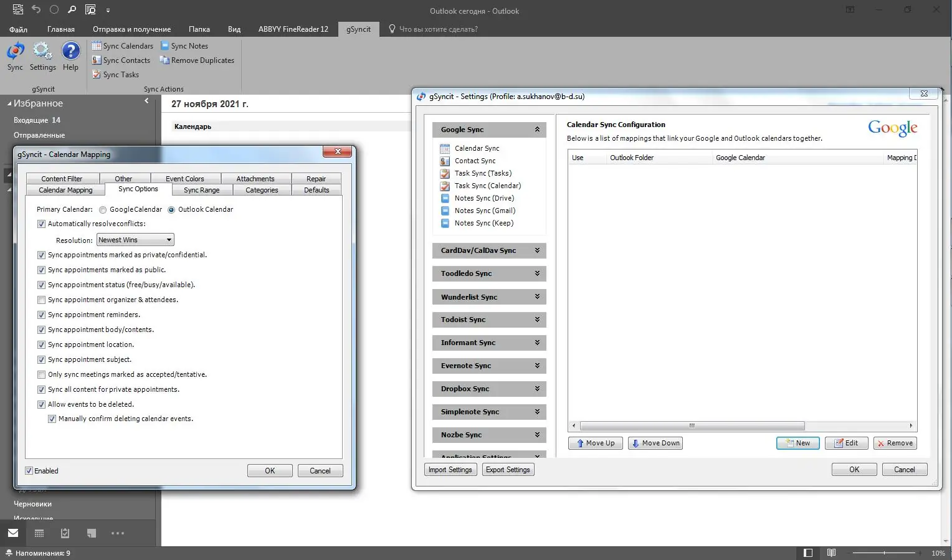Uncheck Manually confirm deleting calendar events
This screenshot has width=952, height=560.
(x=52, y=419)
